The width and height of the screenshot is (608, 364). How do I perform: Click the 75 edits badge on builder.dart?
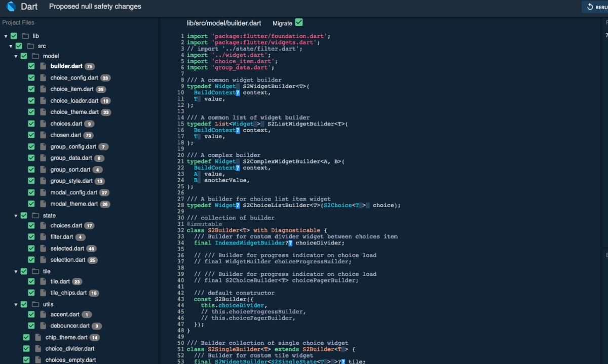pos(90,67)
